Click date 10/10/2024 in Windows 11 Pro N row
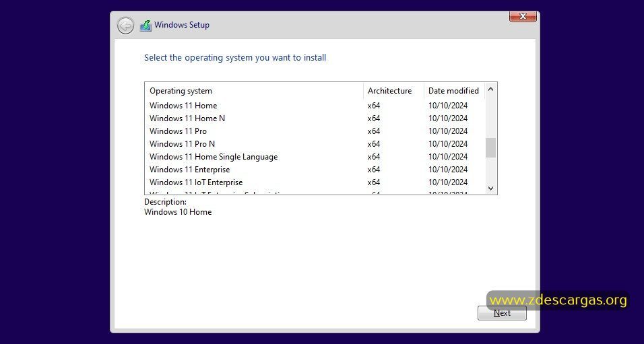Viewport: 644px width, 344px height. [x=448, y=143]
